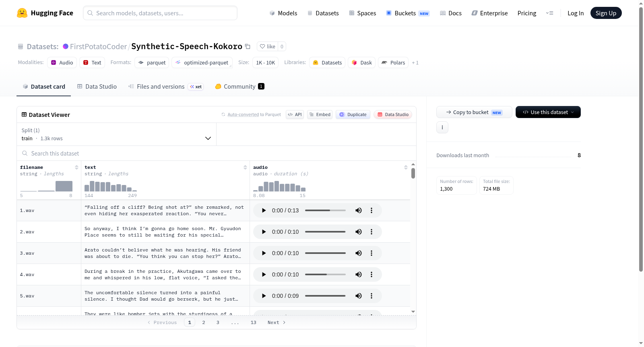The image size is (644, 347).
Task: Sort by the audio column
Action: pyautogui.click(x=406, y=167)
